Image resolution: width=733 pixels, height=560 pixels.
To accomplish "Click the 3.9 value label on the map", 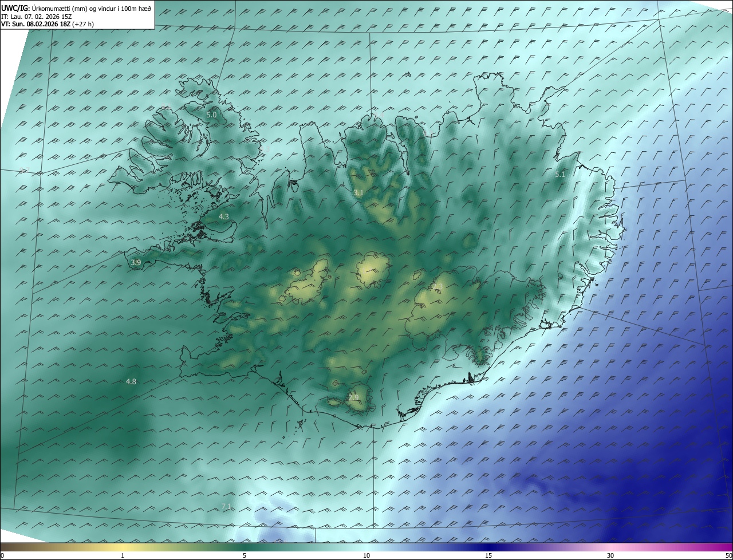I will pyautogui.click(x=136, y=262).
